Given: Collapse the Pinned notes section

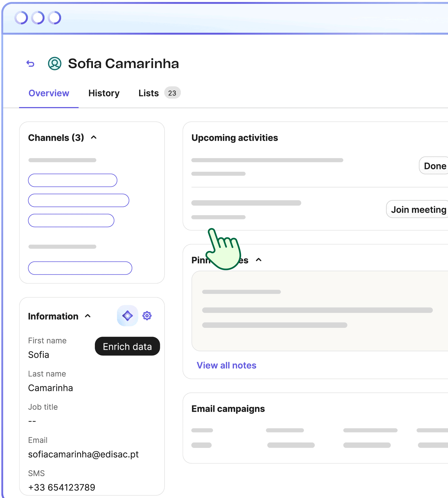Looking at the screenshot, I should click(x=259, y=260).
